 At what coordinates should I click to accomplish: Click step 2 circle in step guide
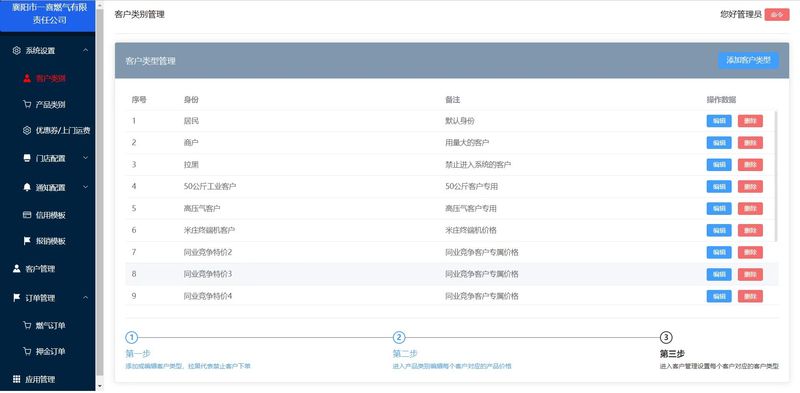[399, 337]
